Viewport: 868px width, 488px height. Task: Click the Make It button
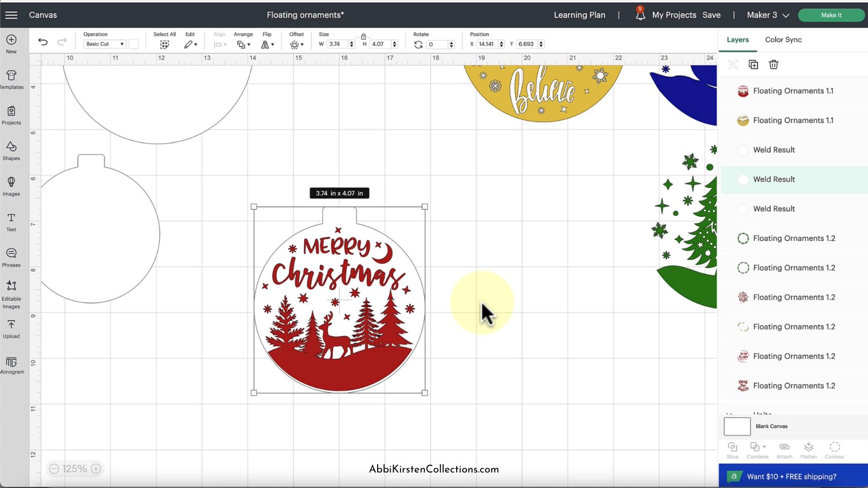[831, 15]
